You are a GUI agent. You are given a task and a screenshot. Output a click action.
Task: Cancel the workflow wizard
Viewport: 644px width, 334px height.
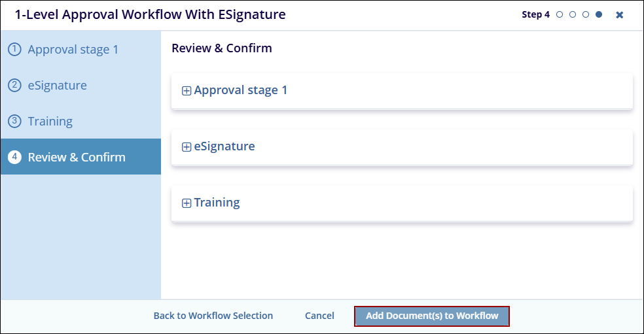pos(319,316)
